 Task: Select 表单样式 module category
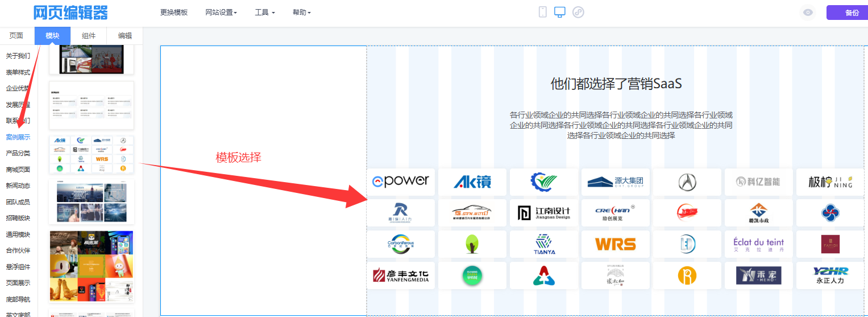[18, 72]
